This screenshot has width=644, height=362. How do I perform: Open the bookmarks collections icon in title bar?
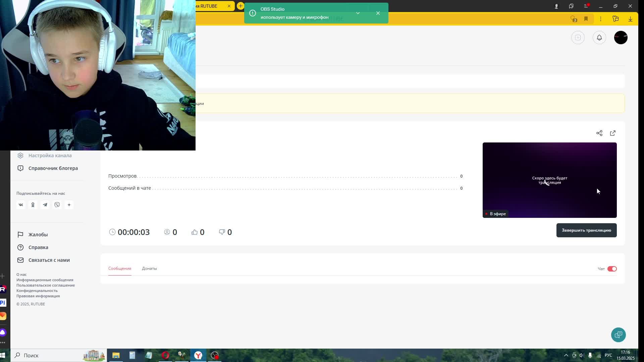coord(571,6)
